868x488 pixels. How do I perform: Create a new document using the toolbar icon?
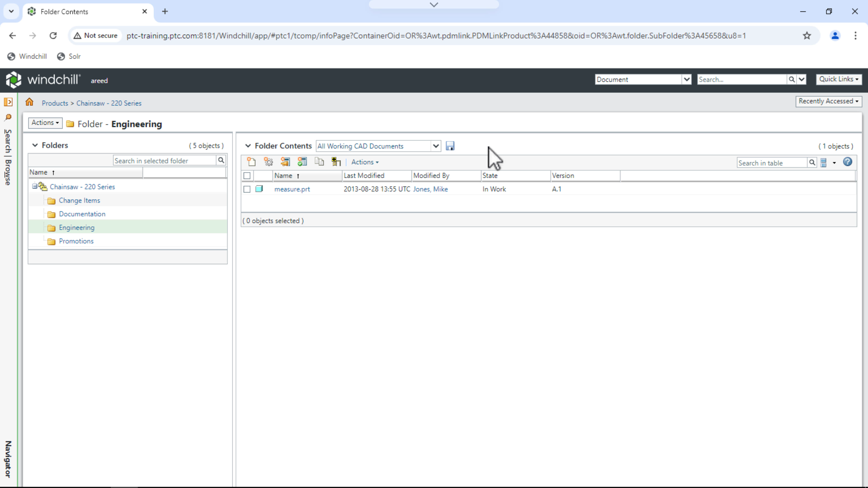coord(252,161)
